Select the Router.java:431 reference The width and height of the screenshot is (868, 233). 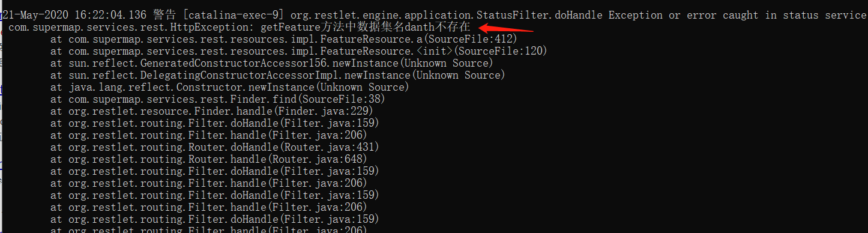330,147
